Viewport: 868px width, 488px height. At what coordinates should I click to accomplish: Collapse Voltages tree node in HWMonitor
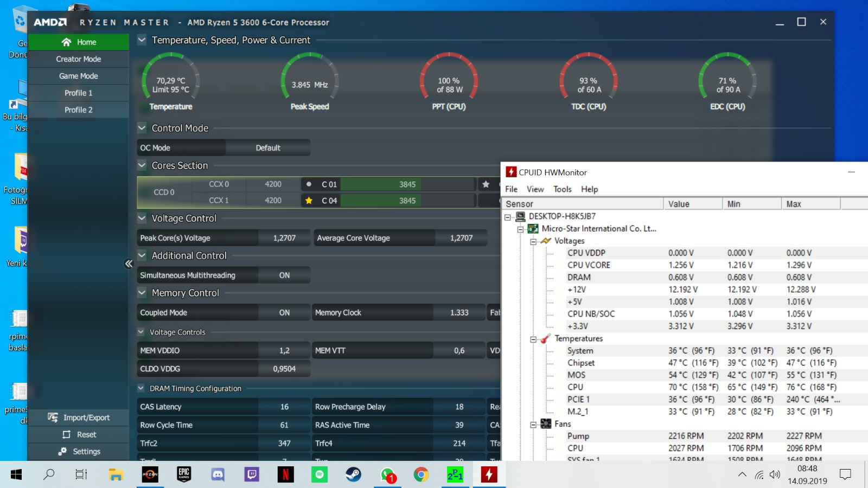coord(533,242)
